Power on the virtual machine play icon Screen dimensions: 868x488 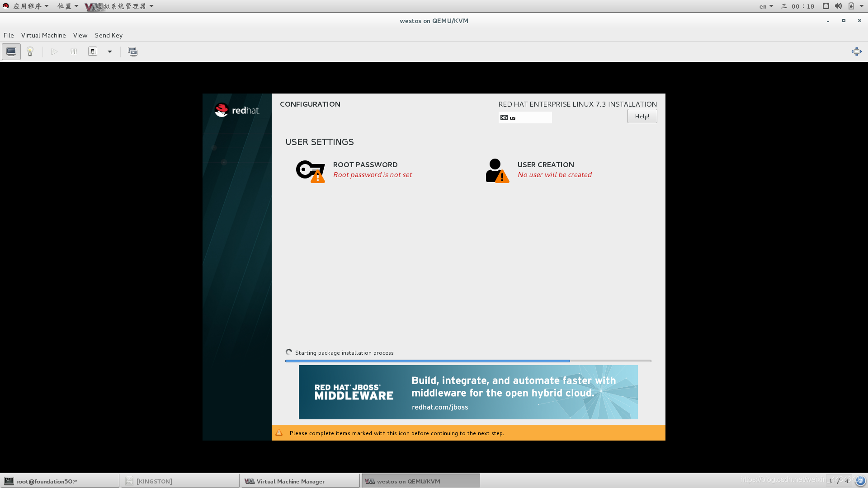[x=54, y=52]
